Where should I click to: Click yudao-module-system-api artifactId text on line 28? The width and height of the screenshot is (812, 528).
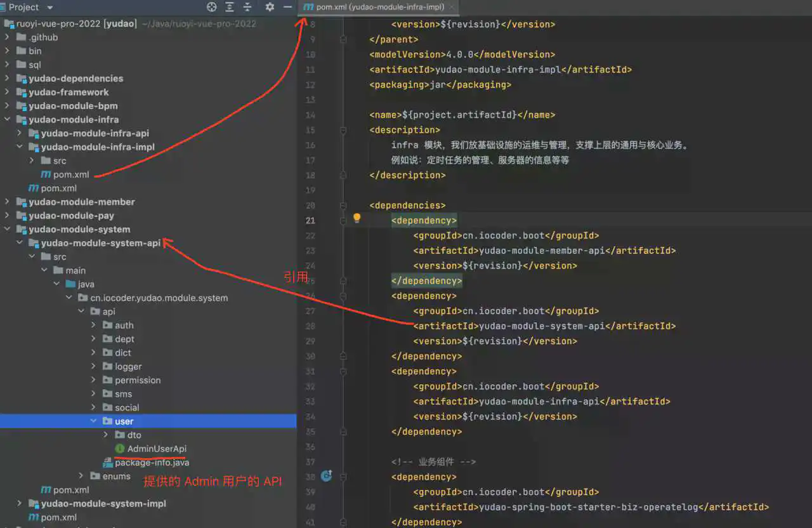pos(542,326)
